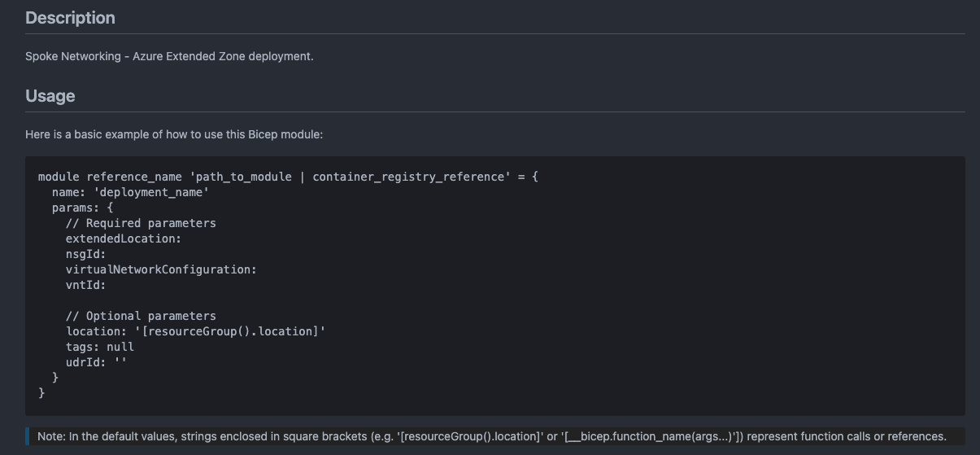Click the 'tags: null' line

coord(99,347)
